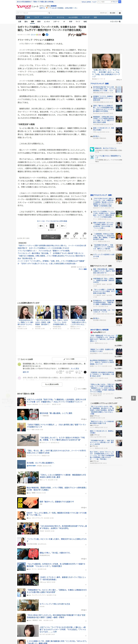Click 記事に関する報告 report icon link
The height and width of the screenshot is (644, 138).
click(23, 238)
